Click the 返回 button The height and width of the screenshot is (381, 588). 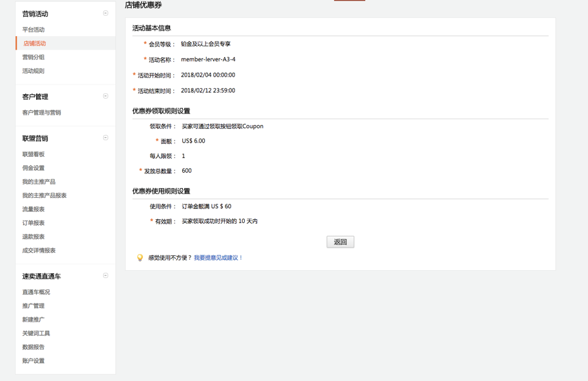pos(340,242)
